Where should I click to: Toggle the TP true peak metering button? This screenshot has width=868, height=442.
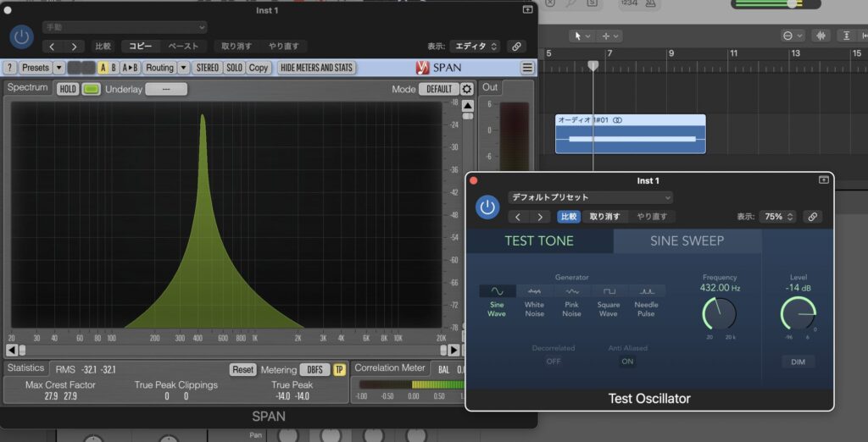[339, 370]
